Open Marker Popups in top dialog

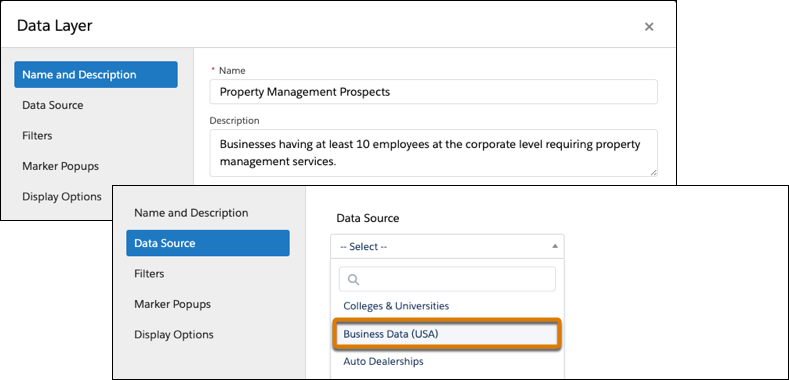[60, 166]
